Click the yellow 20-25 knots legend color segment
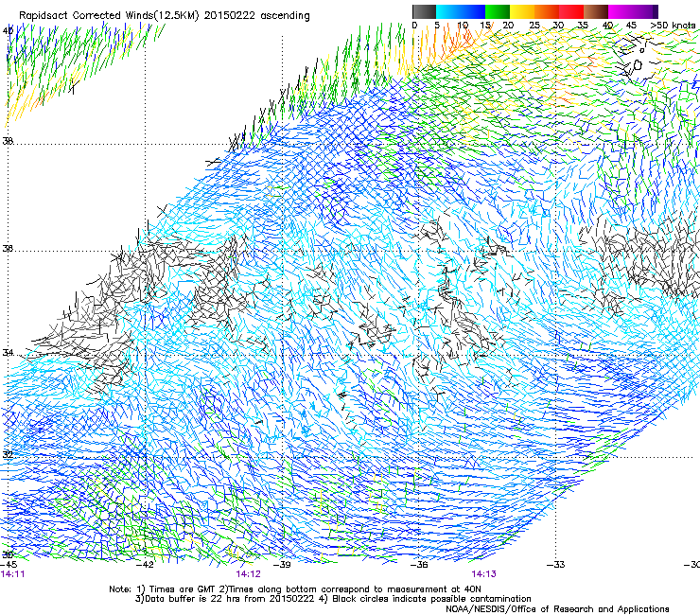Screen dimensions: 700x615 [522, 11]
